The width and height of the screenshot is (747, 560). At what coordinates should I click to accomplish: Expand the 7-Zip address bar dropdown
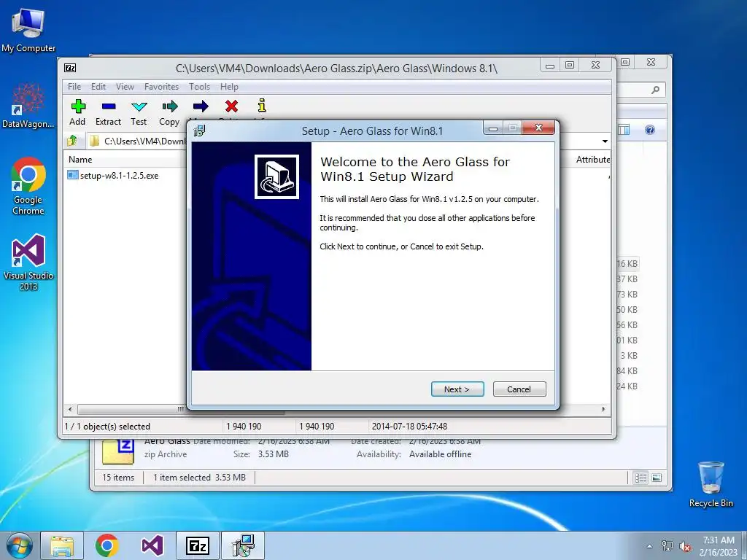pos(605,141)
